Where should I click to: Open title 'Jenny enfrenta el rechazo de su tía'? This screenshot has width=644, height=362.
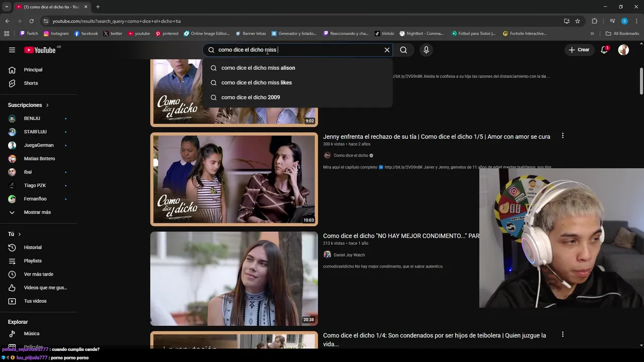point(436,137)
